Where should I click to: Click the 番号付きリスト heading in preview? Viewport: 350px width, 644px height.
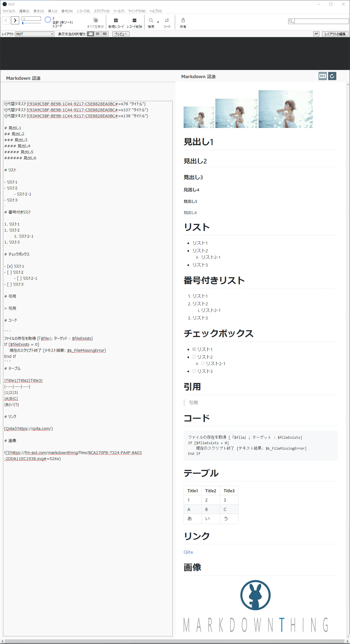pos(214,280)
